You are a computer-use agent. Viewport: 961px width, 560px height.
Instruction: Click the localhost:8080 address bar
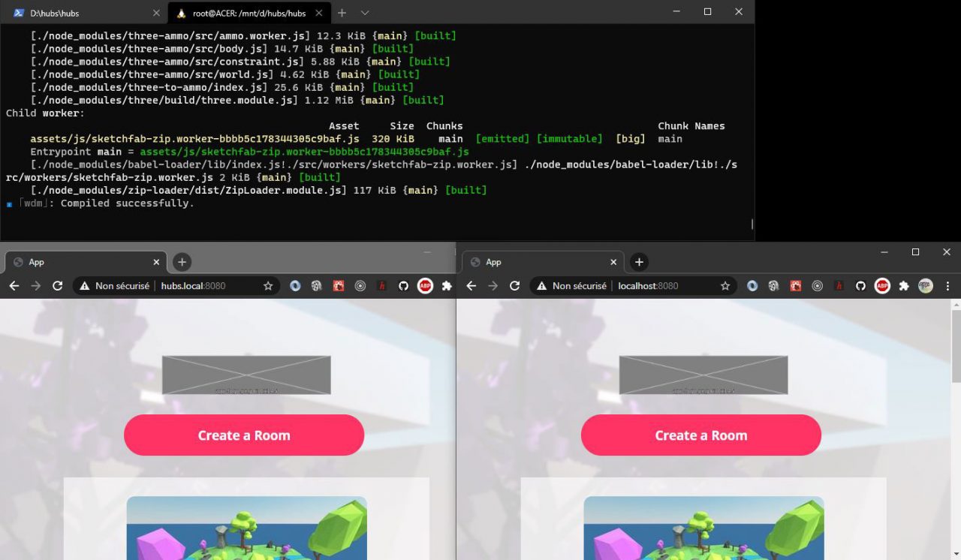point(661,286)
